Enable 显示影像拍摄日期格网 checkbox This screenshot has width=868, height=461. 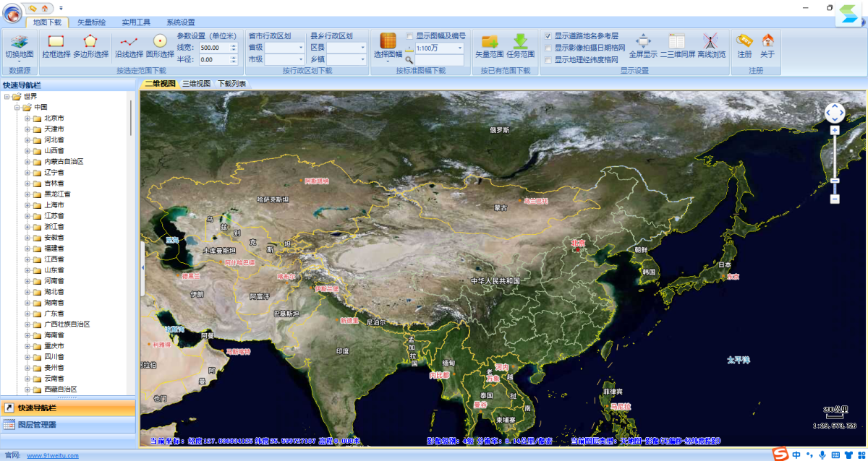pos(548,48)
